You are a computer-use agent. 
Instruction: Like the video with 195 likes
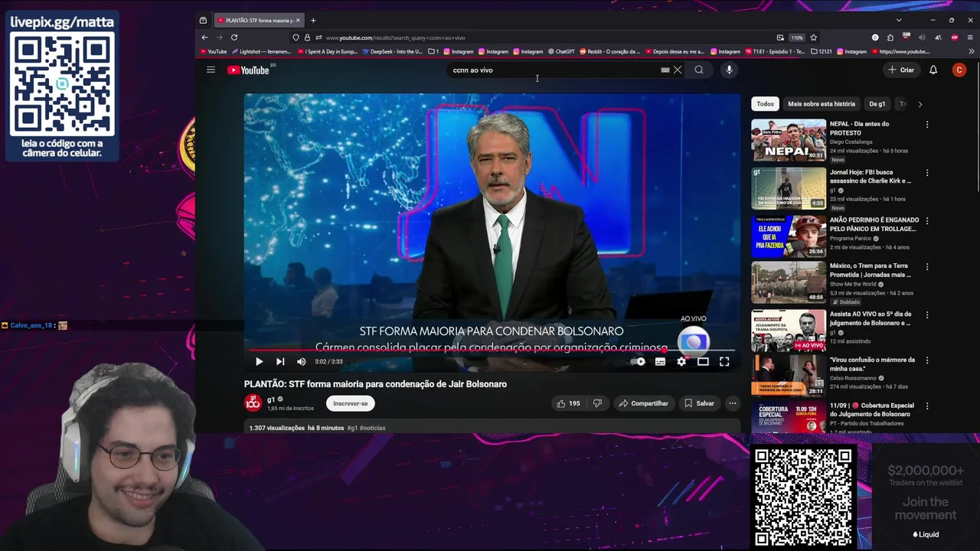568,403
